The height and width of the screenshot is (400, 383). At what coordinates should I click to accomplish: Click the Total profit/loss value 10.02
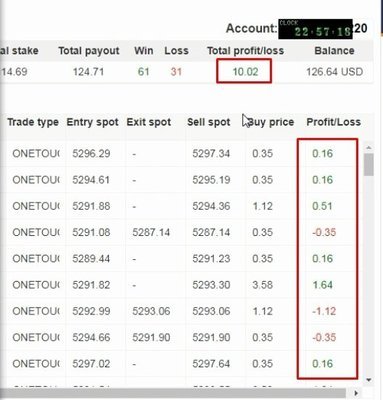pyautogui.click(x=245, y=72)
